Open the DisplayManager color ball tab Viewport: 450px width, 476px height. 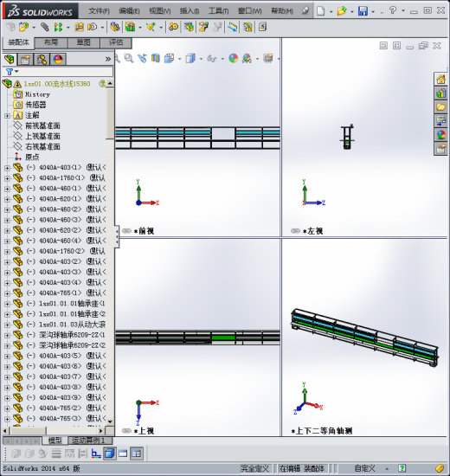[58, 59]
